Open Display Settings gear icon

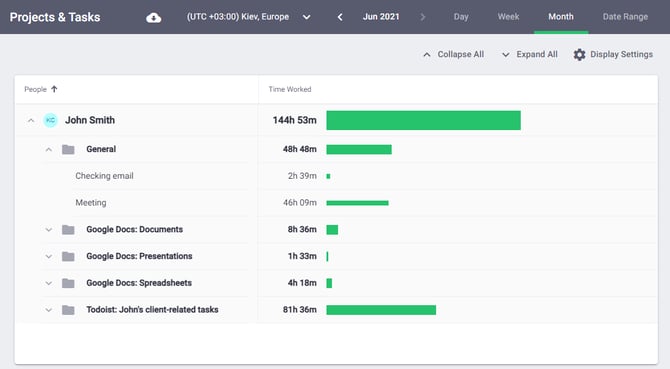click(579, 55)
